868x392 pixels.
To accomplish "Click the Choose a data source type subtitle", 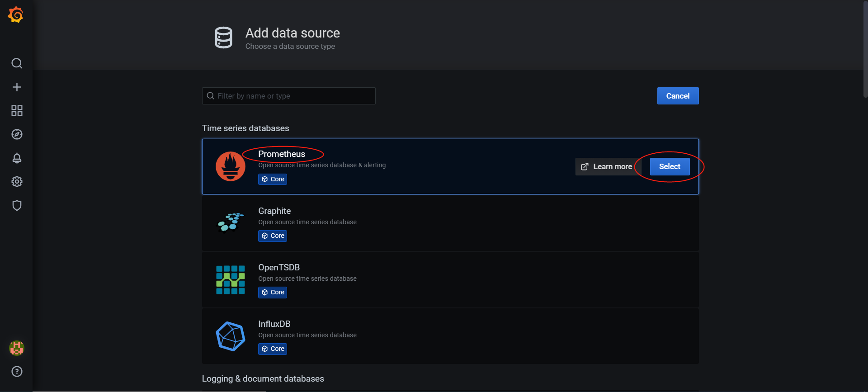I will point(290,46).
